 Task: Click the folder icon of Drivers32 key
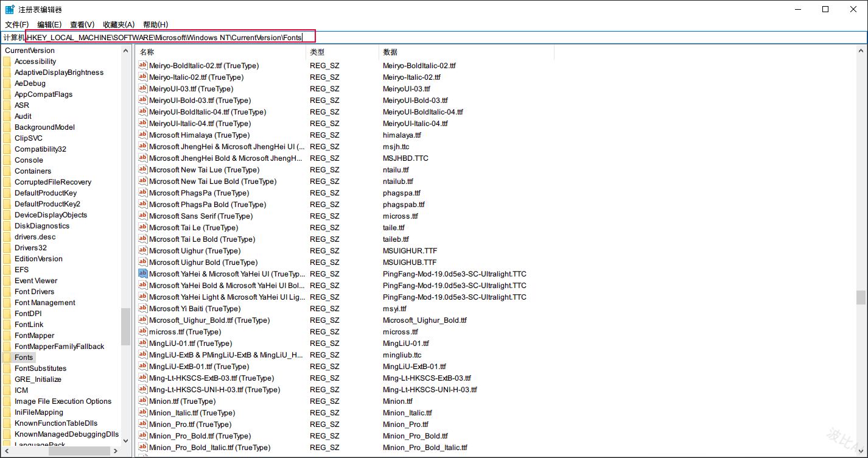point(7,248)
